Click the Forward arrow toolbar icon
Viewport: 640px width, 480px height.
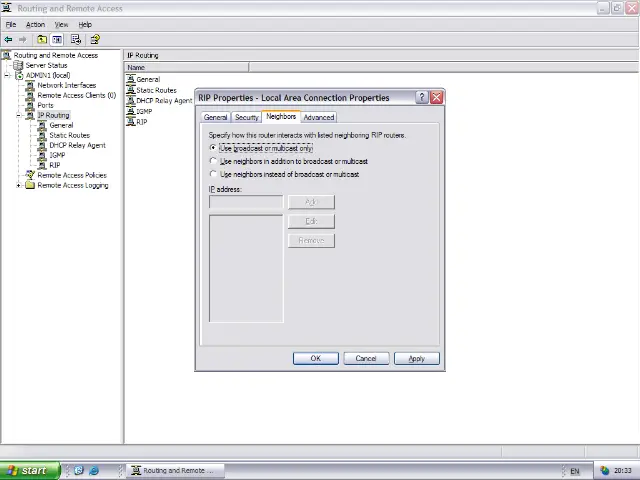[x=22, y=40]
